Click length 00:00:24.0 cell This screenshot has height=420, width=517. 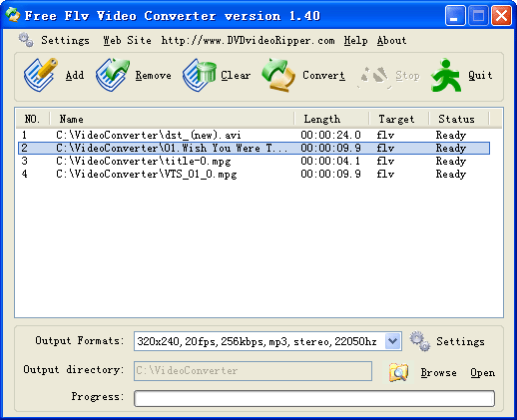click(330, 135)
